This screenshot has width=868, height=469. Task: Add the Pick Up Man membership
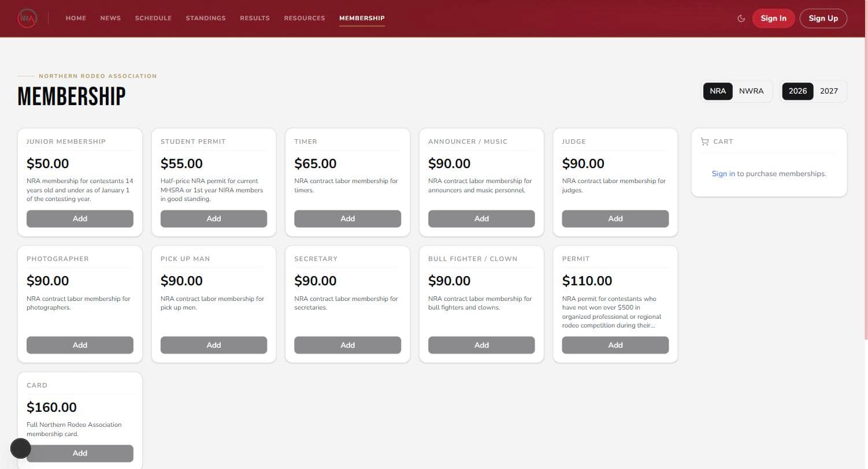click(214, 345)
